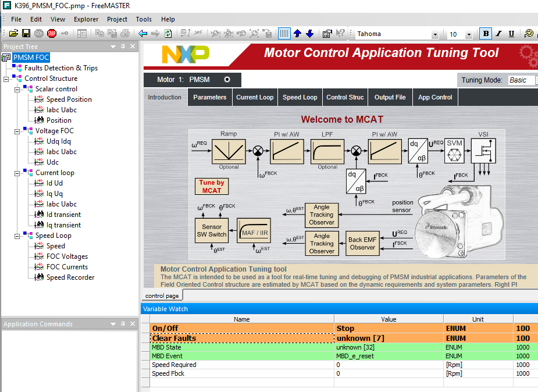Select the Iq transient recorder item
Screen dimensions: 538x392
click(63, 225)
